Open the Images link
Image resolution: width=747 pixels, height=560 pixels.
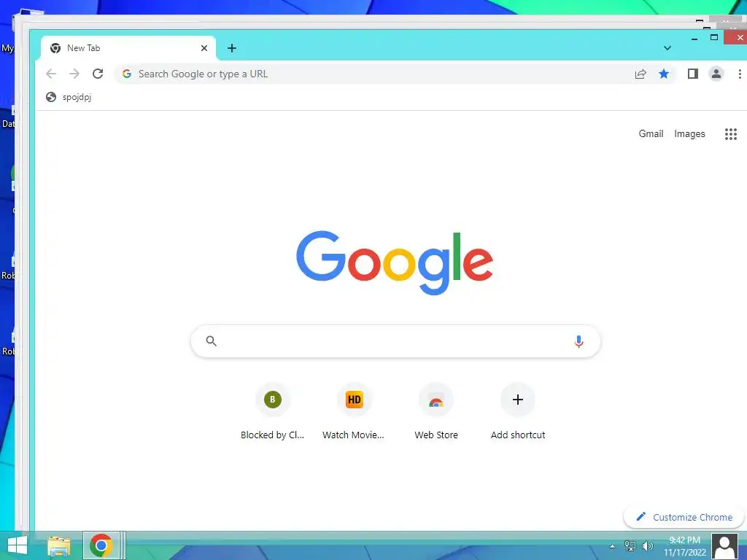coord(689,134)
